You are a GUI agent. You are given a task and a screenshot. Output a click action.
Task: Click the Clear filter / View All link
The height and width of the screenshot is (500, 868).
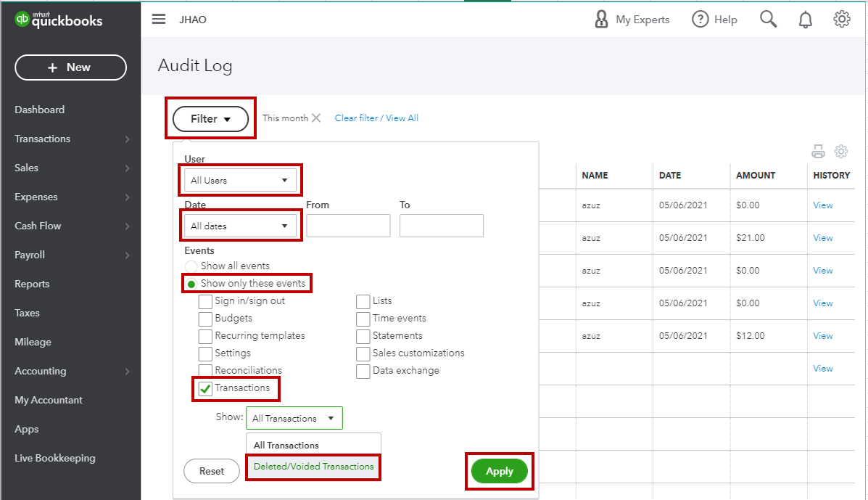(376, 118)
